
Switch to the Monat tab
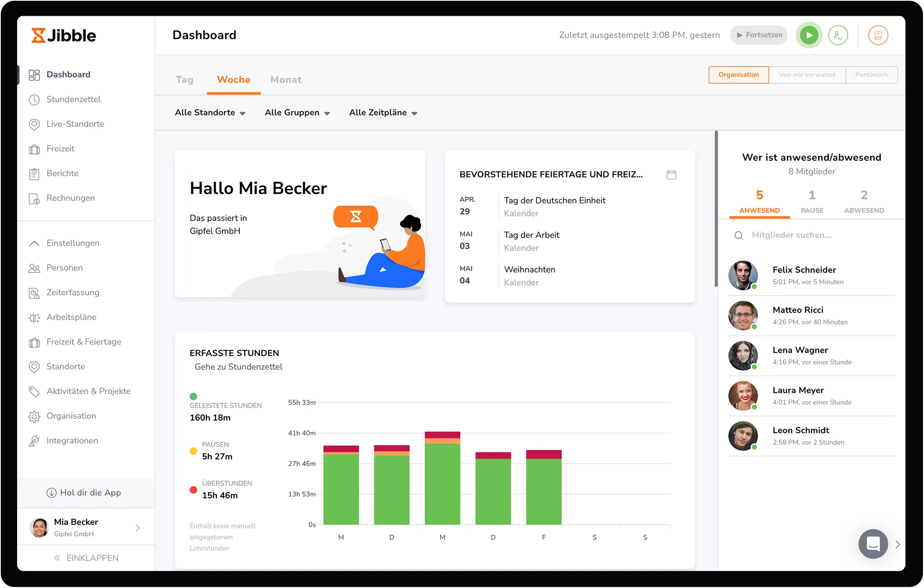(x=286, y=80)
